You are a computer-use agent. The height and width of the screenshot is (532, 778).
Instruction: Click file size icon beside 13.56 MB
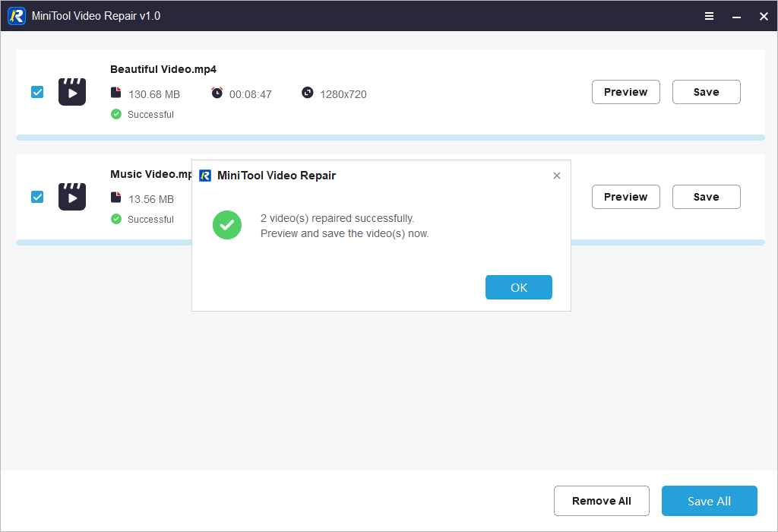point(115,198)
